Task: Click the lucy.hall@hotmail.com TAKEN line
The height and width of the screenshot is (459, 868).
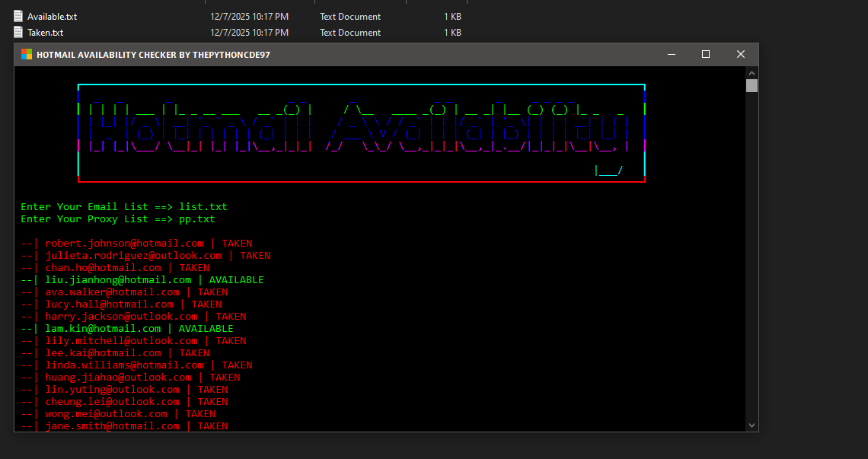Action: [121, 304]
